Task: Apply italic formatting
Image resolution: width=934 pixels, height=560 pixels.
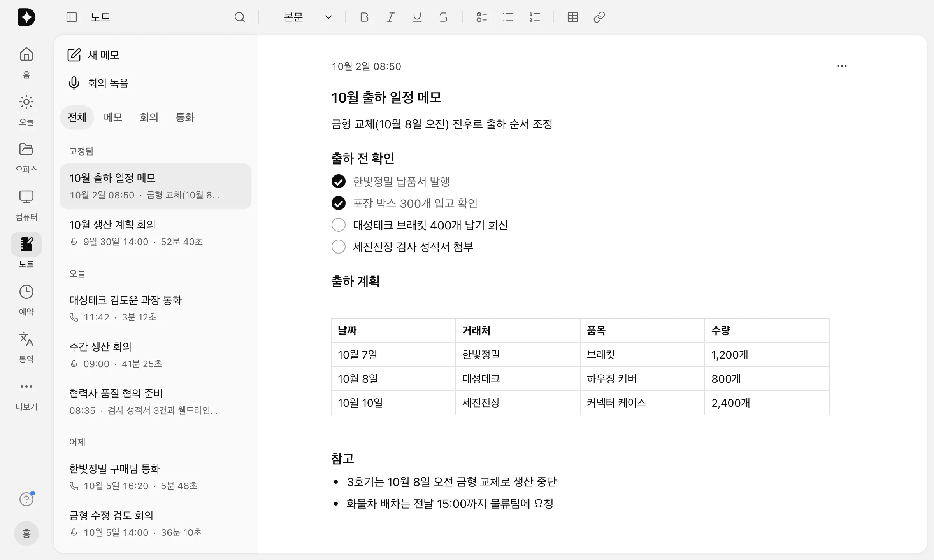Action: click(390, 17)
